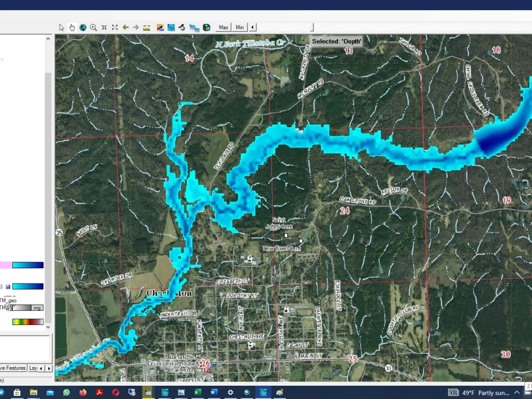Click the globe zoom-to-extent icon
Image resolution: width=532 pixels, height=399 pixels.
(x=83, y=27)
